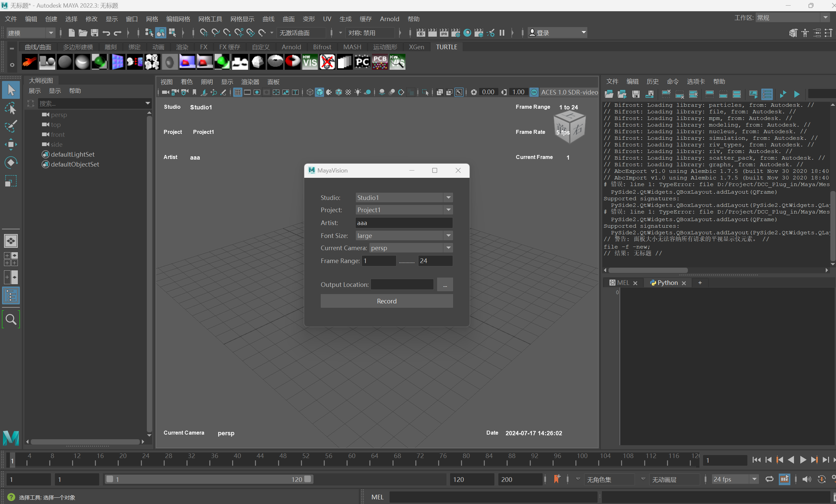The width and height of the screenshot is (836, 504).
Task: Click the HW VIS shelf icon
Action: (x=310, y=62)
